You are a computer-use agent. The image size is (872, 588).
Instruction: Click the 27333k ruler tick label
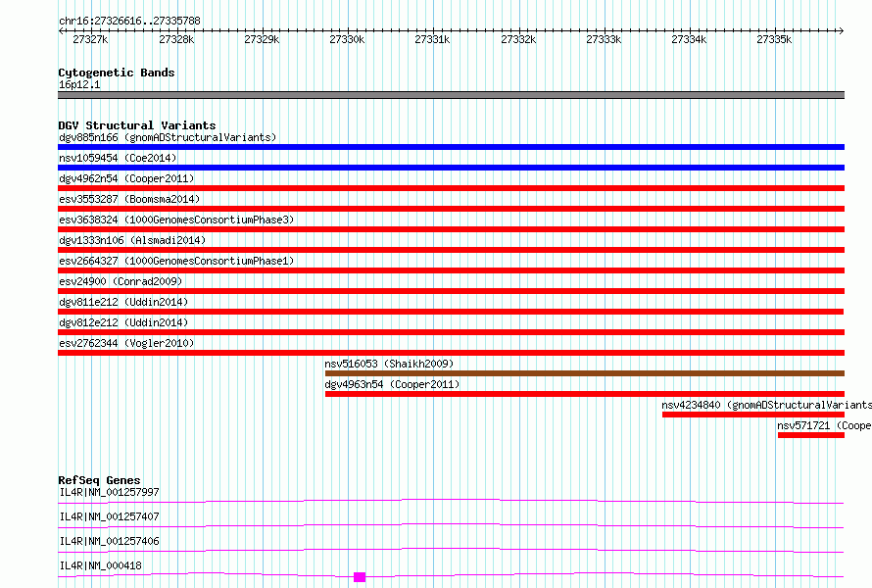(604, 39)
